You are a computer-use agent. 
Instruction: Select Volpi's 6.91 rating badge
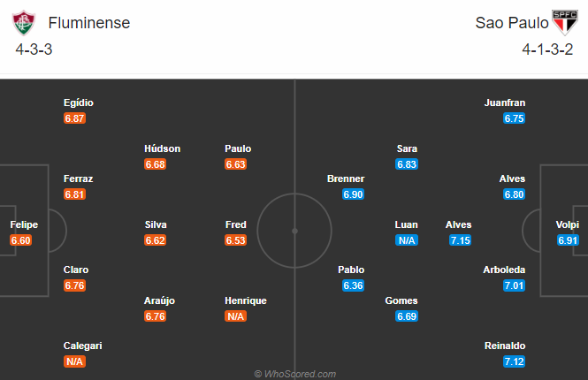568,240
